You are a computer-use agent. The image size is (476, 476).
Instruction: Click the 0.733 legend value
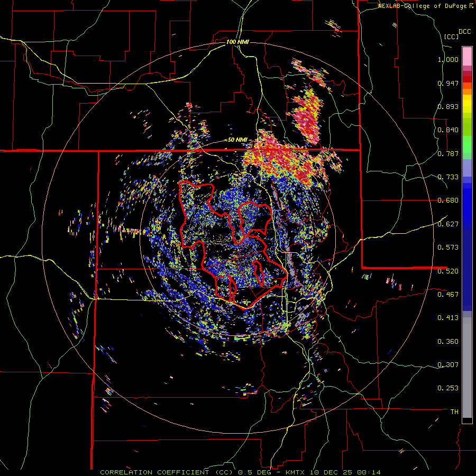[x=448, y=177]
